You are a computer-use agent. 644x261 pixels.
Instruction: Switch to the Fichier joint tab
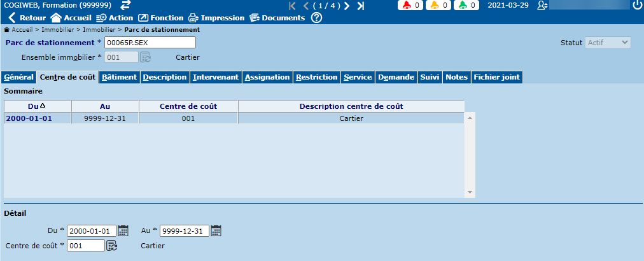(496, 77)
